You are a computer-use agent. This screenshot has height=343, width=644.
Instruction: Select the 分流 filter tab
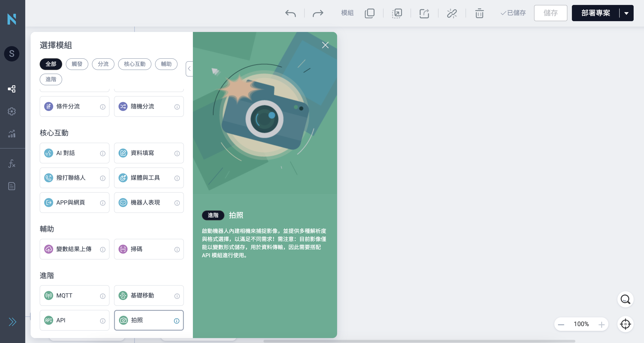coord(103,64)
